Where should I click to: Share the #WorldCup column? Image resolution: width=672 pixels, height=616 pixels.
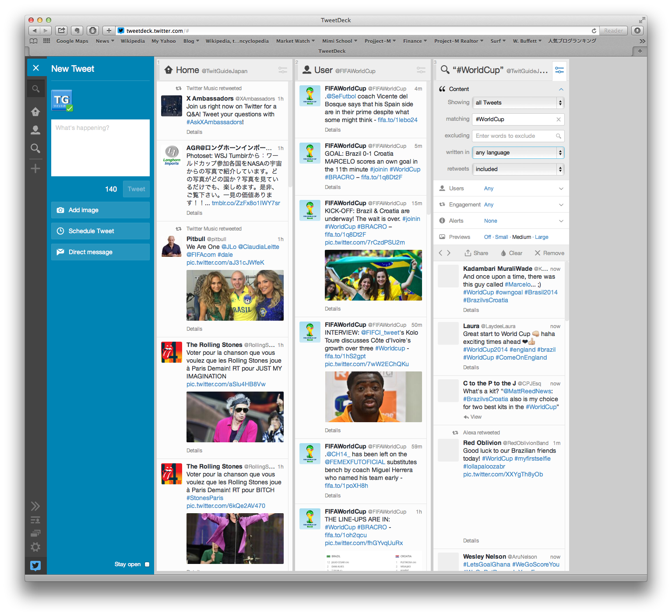pyautogui.click(x=476, y=253)
